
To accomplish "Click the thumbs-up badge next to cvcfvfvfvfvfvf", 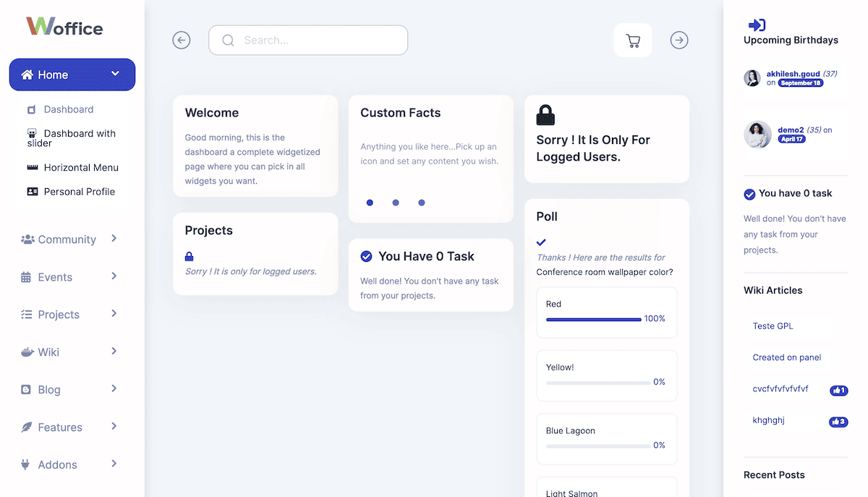I will (838, 391).
